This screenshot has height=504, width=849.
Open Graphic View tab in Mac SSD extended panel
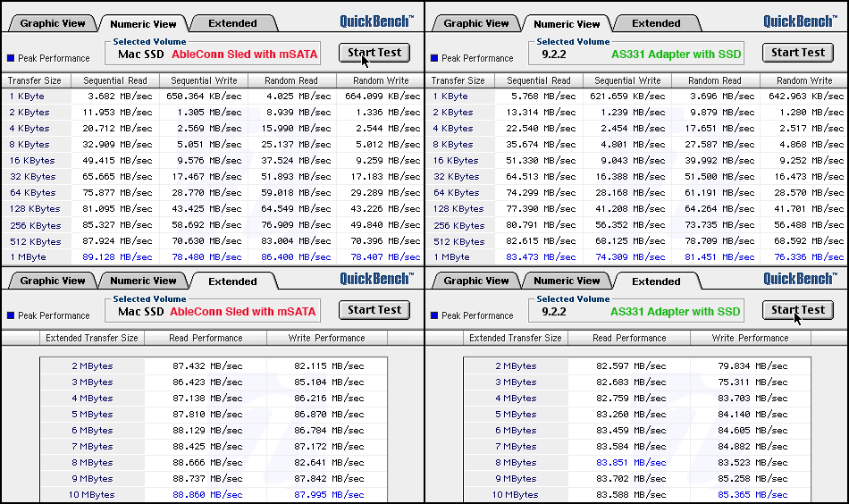(x=53, y=281)
